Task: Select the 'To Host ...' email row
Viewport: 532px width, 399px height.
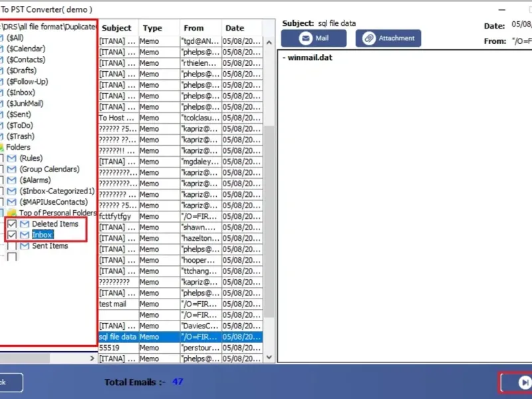Action: (180, 118)
